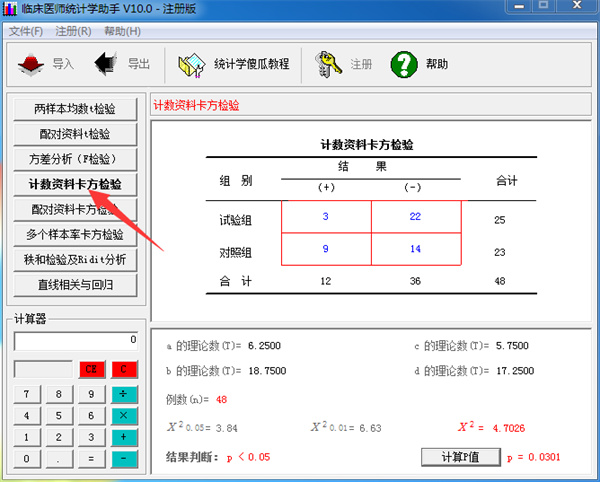Click the 帮助 toolbar label
Image resolution: width=600 pixels, height=482 pixels.
pyautogui.click(x=437, y=64)
